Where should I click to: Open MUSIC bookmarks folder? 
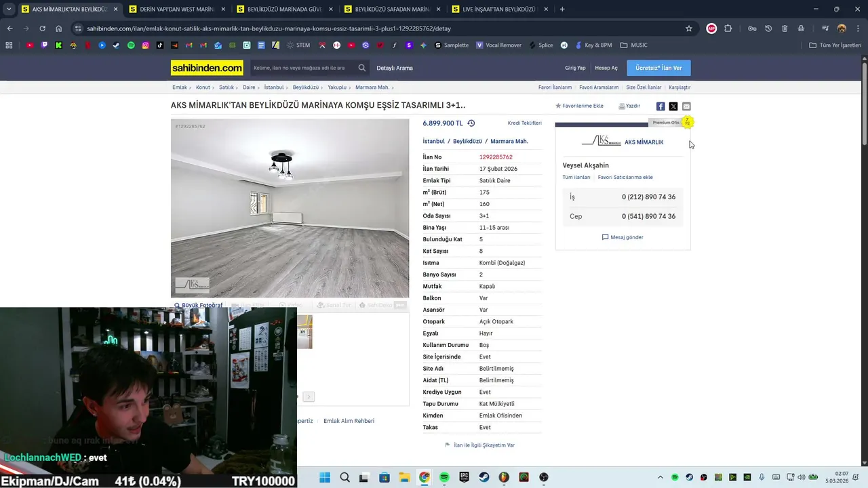pyautogui.click(x=633, y=45)
